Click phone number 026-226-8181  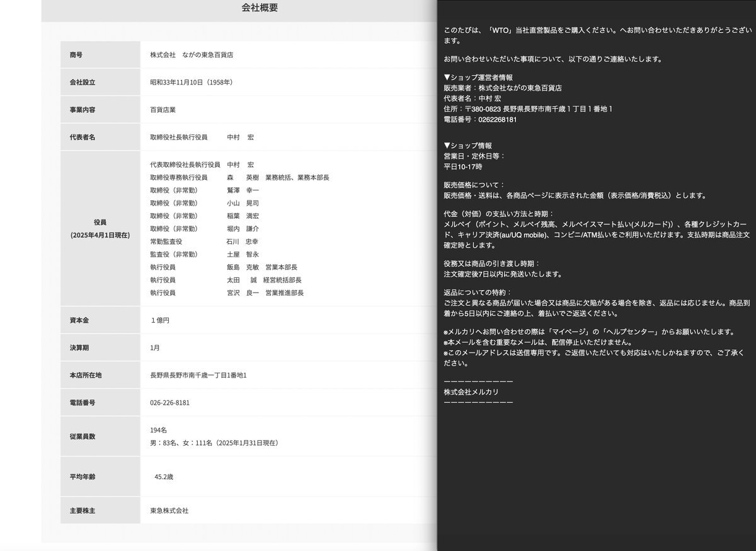[x=170, y=402]
